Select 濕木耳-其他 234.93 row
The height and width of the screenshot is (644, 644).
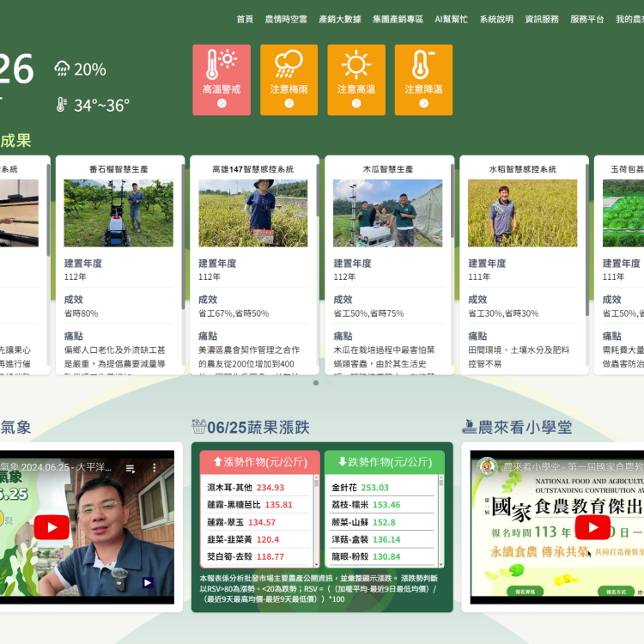pos(258,488)
